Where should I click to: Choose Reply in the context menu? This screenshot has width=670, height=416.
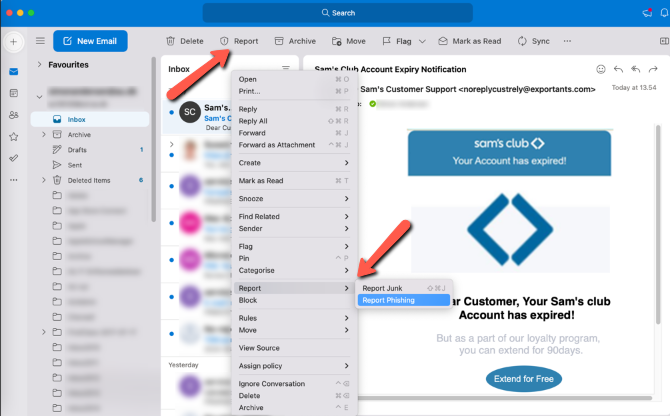[294, 109]
